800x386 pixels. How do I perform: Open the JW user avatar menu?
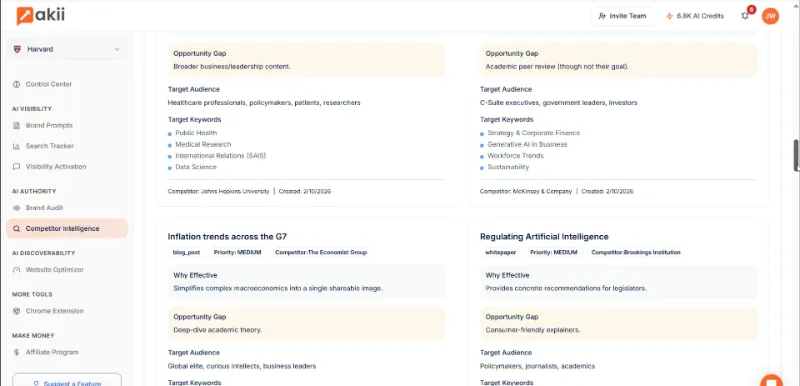click(x=770, y=16)
